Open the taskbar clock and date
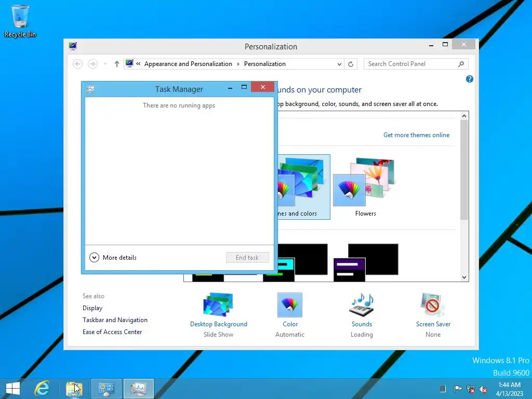This screenshot has height=399, width=532. 509,389
